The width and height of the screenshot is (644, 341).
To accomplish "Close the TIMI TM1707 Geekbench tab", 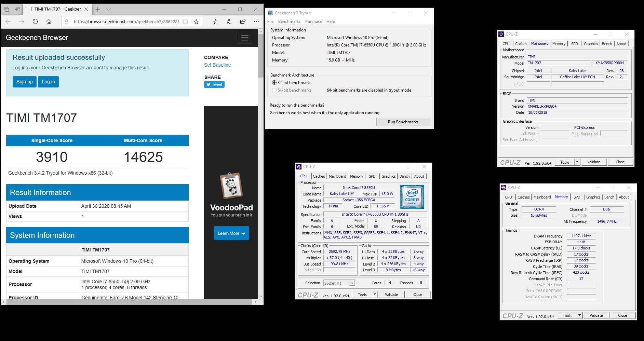I will 86,9.
